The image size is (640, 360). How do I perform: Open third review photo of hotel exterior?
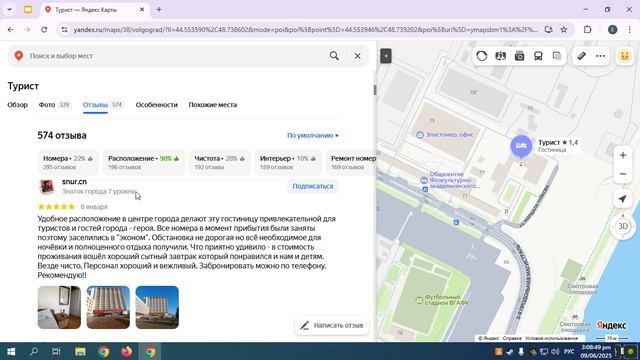[x=157, y=307]
